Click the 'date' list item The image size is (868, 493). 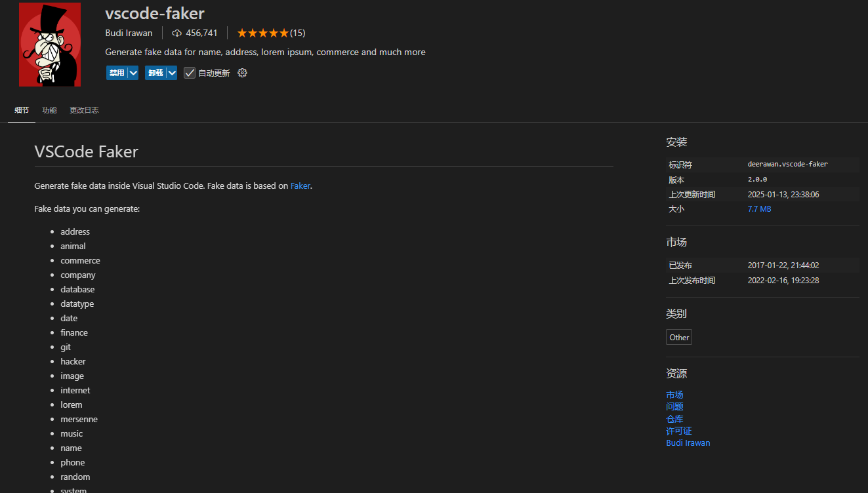coord(69,318)
